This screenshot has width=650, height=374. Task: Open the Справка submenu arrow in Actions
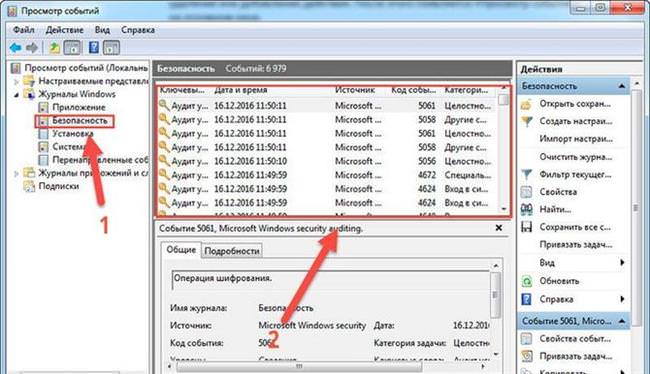coord(622,299)
